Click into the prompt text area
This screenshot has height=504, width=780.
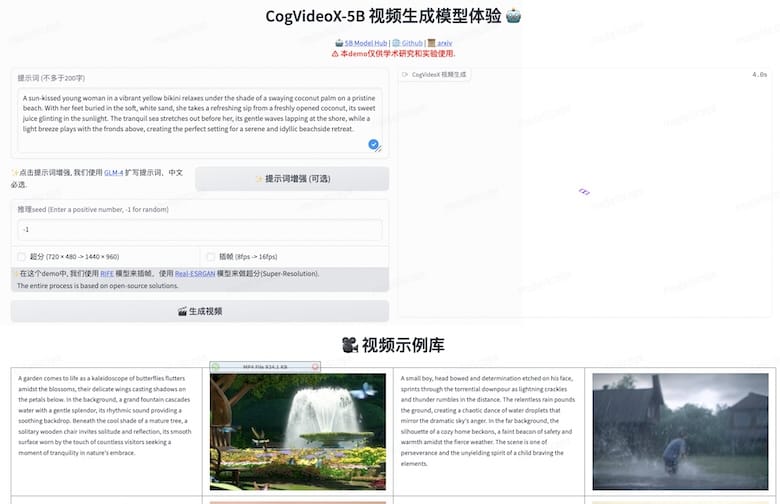click(x=200, y=120)
